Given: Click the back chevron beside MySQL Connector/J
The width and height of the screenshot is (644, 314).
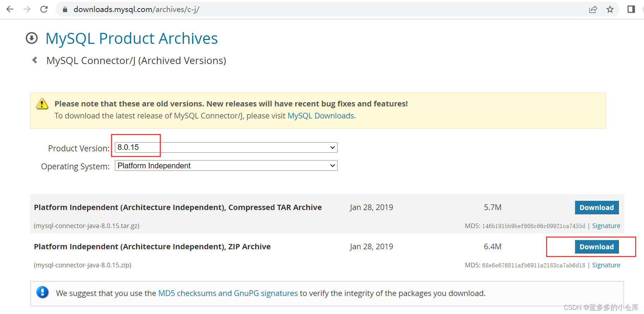Looking at the screenshot, I should 35,60.
